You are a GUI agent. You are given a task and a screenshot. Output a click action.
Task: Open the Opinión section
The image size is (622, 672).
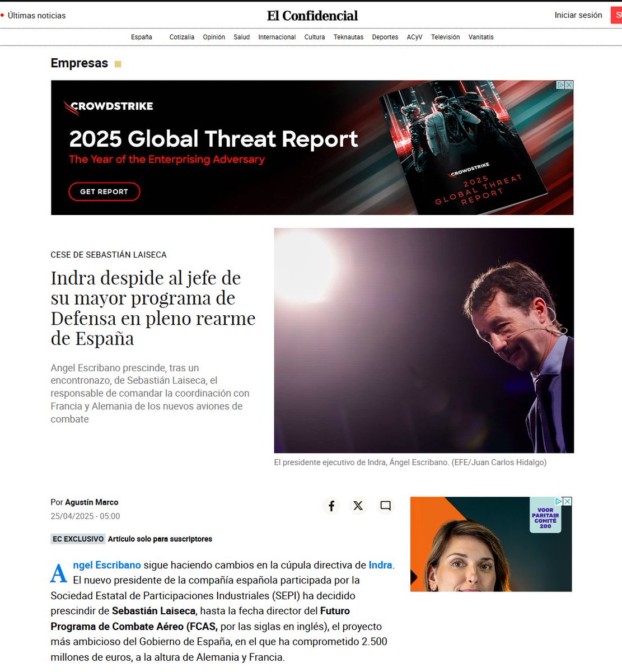pyautogui.click(x=214, y=37)
